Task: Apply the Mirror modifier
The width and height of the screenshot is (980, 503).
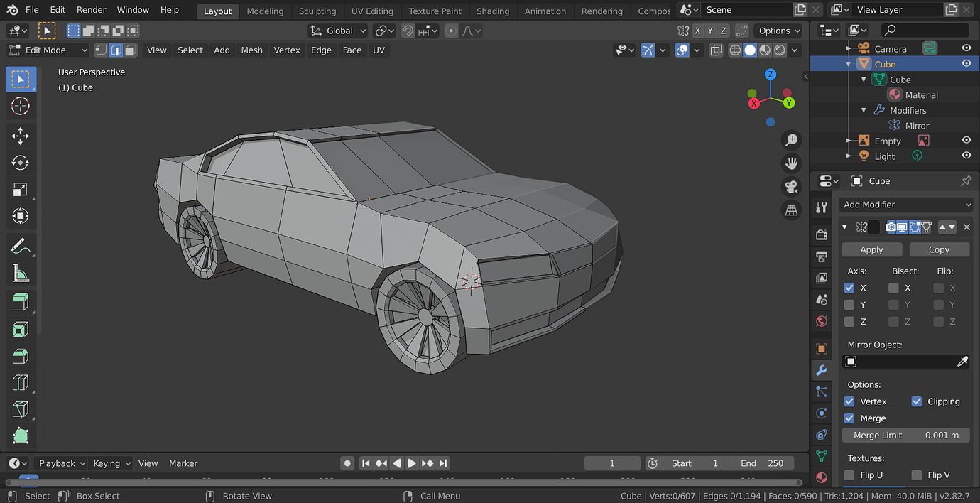Action: click(871, 249)
